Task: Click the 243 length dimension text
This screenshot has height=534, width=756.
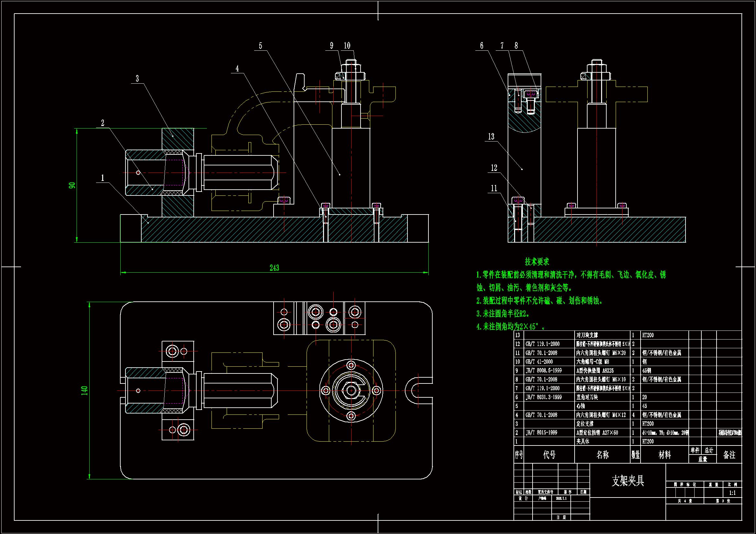Action: pyautogui.click(x=274, y=268)
